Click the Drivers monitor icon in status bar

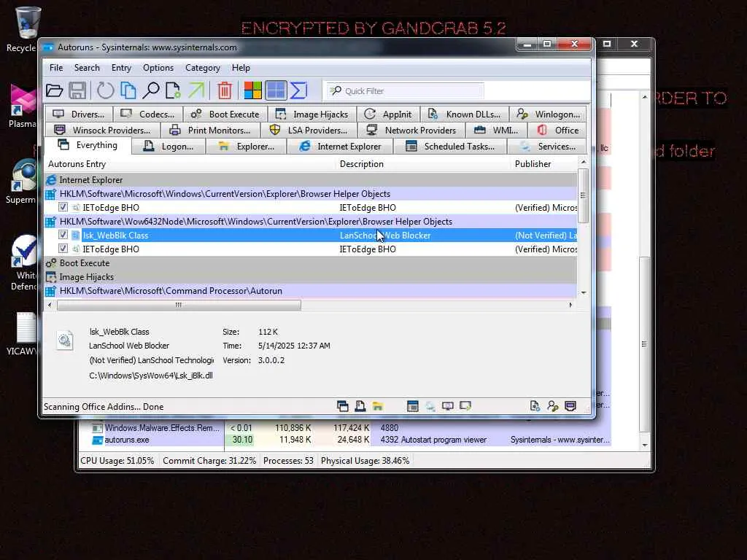tap(448, 406)
